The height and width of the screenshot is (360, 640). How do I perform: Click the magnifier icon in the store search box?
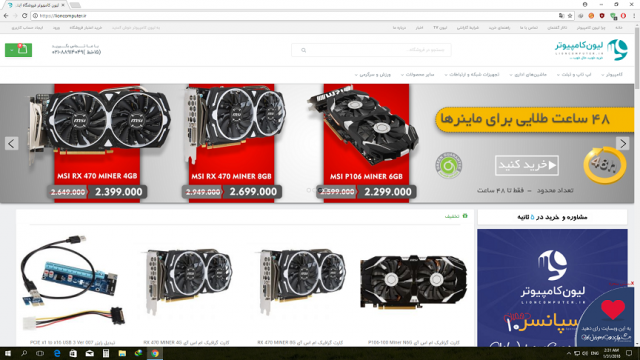(303, 50)
